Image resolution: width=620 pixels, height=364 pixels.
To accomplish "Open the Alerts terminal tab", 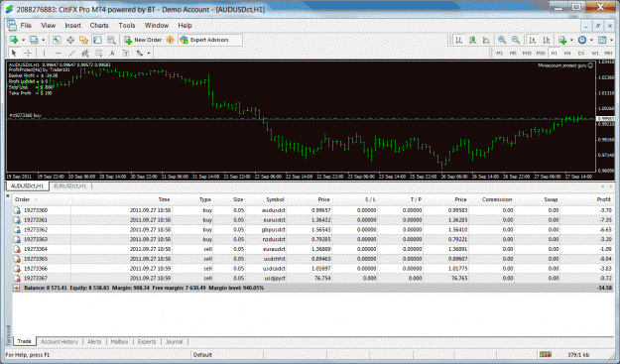I will point(94,342).
